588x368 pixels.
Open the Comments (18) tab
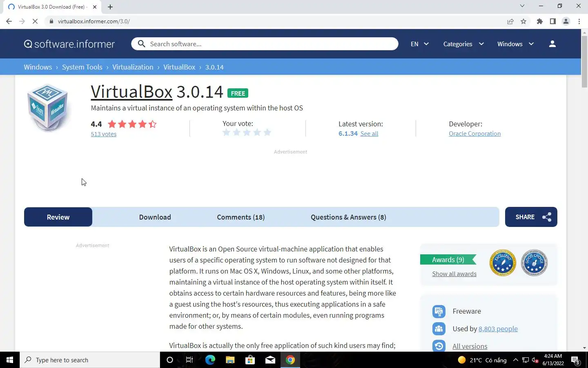241,217
